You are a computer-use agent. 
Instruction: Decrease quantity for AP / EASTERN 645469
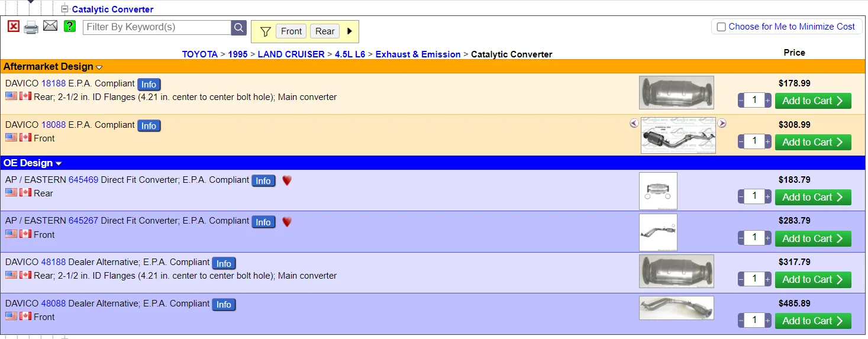point(741,197)
